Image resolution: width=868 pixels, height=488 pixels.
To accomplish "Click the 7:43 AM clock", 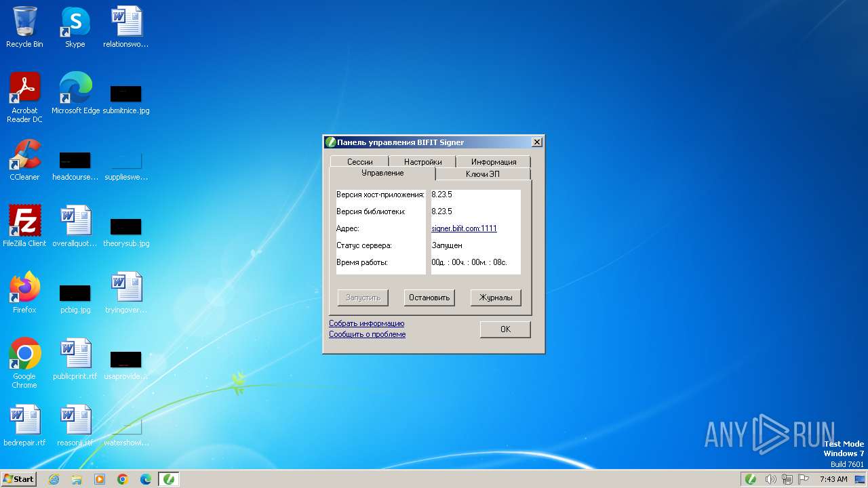I will [x=833, y=479].
